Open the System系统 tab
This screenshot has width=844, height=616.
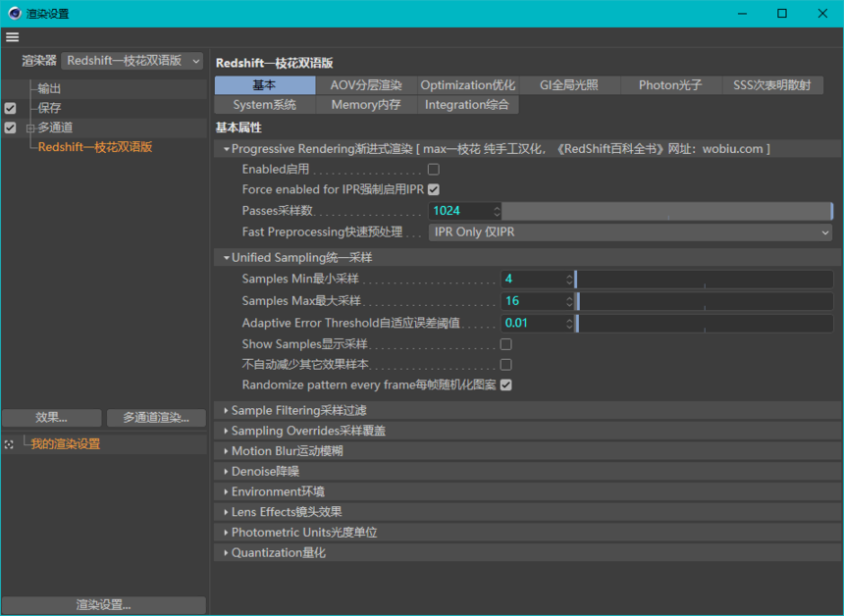[265, 105]
